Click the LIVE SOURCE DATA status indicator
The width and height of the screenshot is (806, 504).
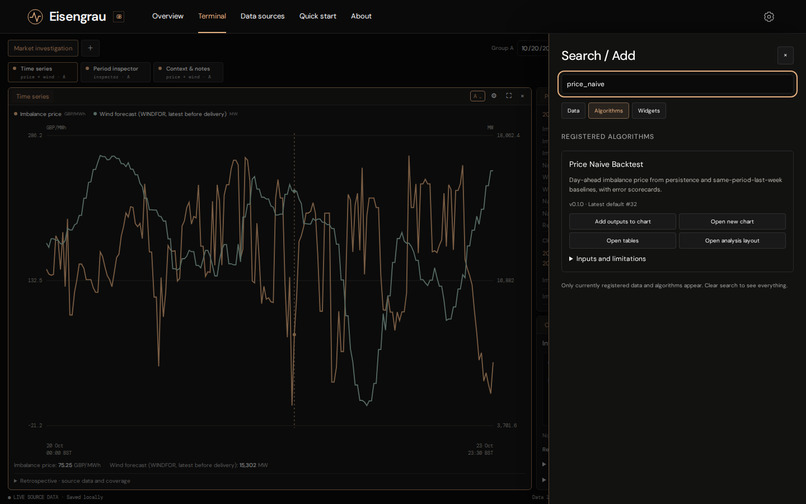[x=33, y=497]
